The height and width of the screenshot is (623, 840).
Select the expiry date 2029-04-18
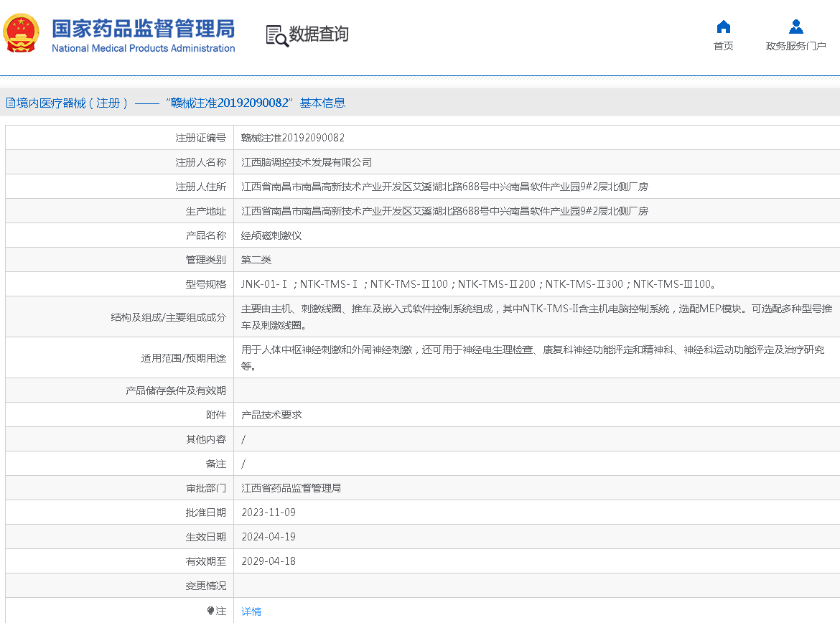click(269, 561)
